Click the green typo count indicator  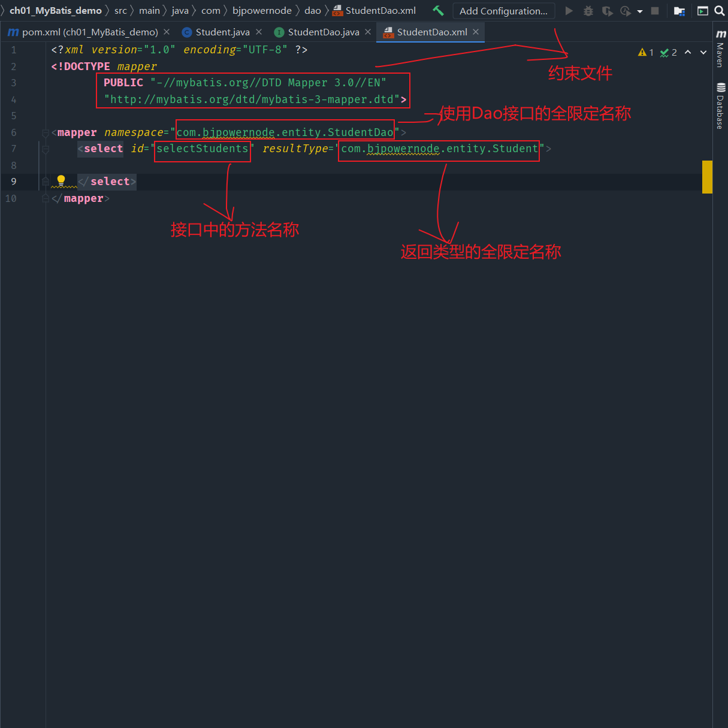pos(669,52)
